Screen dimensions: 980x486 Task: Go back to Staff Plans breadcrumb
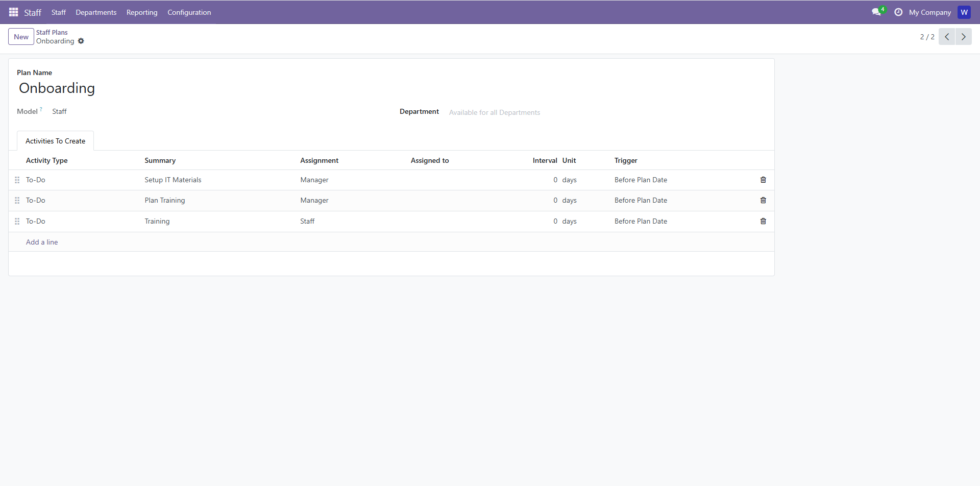pyautogui.click(x=52, y=32)
